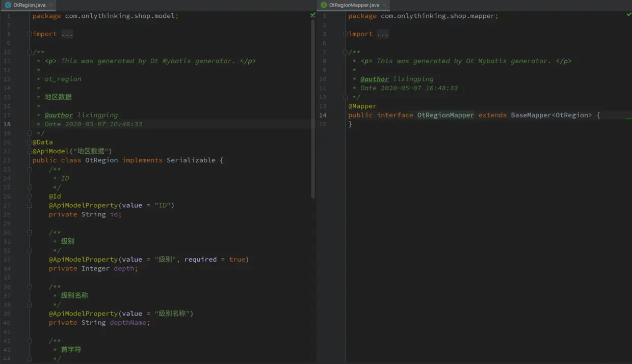Click 'private Integer depth;'

click(93, 268)
